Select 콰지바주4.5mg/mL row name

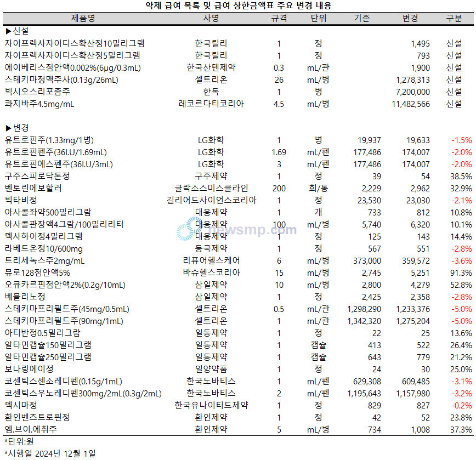point(39,104)
